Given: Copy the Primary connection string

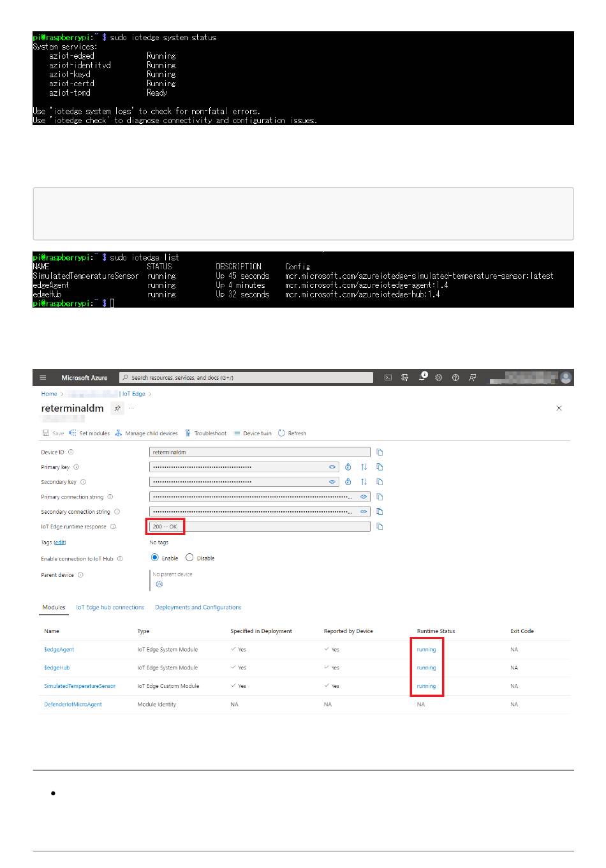Looking at the screenshot, I should pyautogui.click(x=380, y=497).
